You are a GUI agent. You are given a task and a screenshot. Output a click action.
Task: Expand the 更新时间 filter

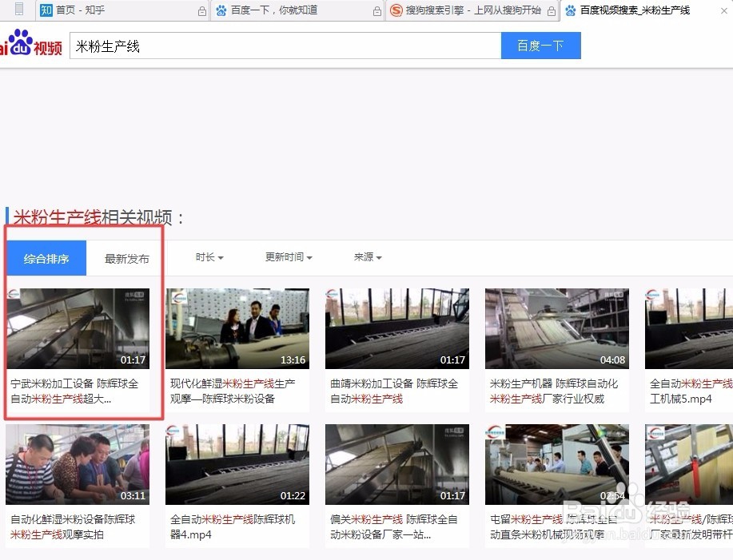(x=288, y=257)
